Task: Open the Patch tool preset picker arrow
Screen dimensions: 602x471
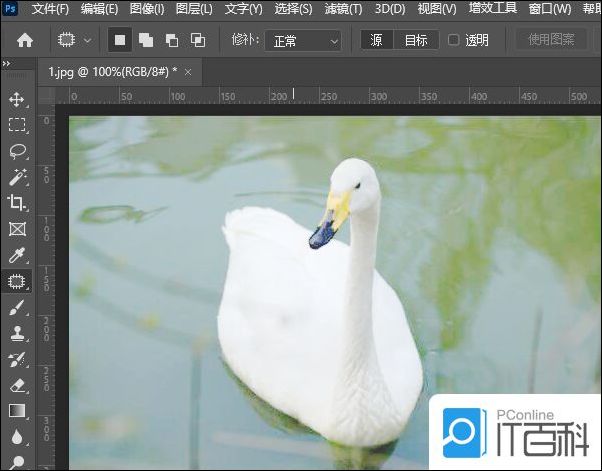Action: coord(88,40)
